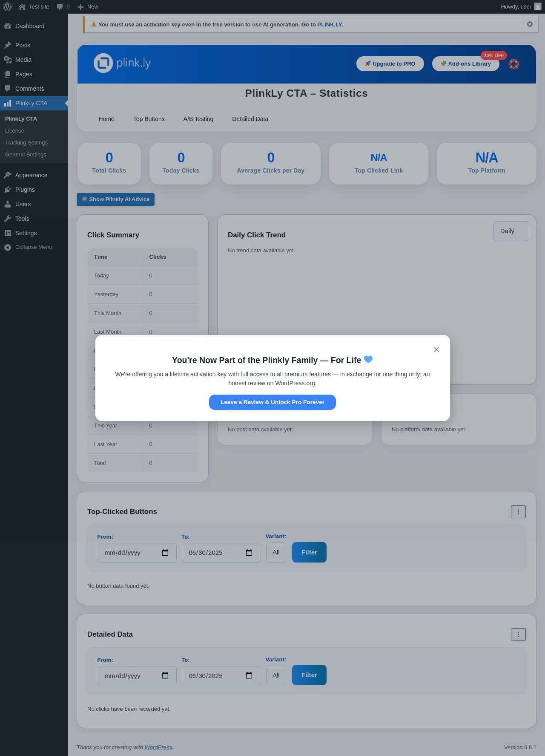545x756 pixels.
Task: Open Variant dropdown in Detailed Data
Action: tap(276, 675)
